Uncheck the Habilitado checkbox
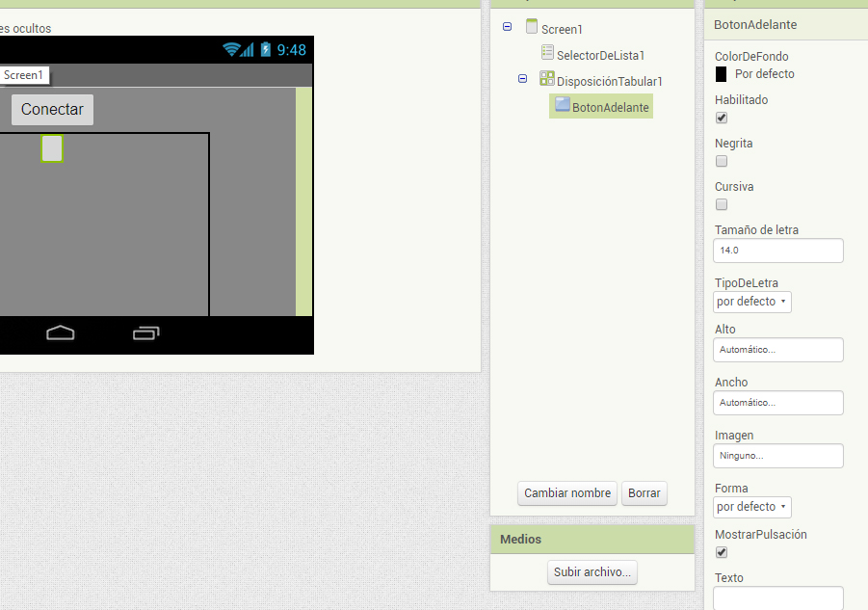The height and width of the screenshot is (610, 868). (722, 118)
